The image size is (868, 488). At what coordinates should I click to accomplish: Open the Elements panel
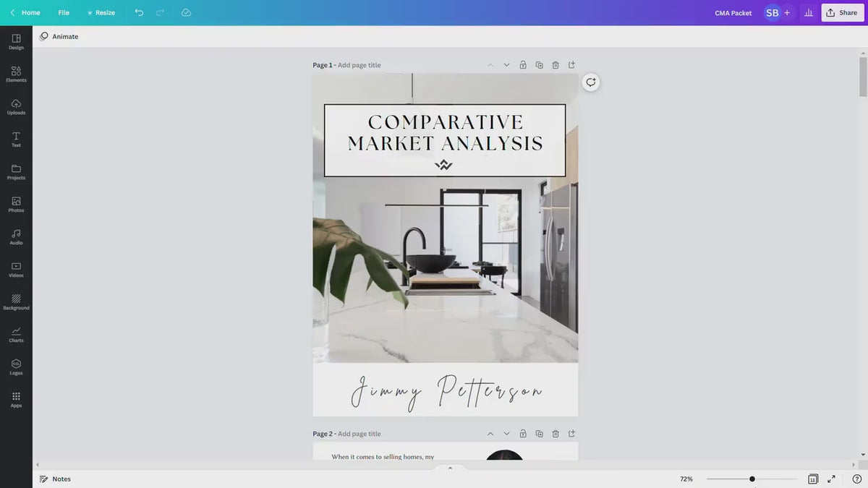tap(16, 74)
